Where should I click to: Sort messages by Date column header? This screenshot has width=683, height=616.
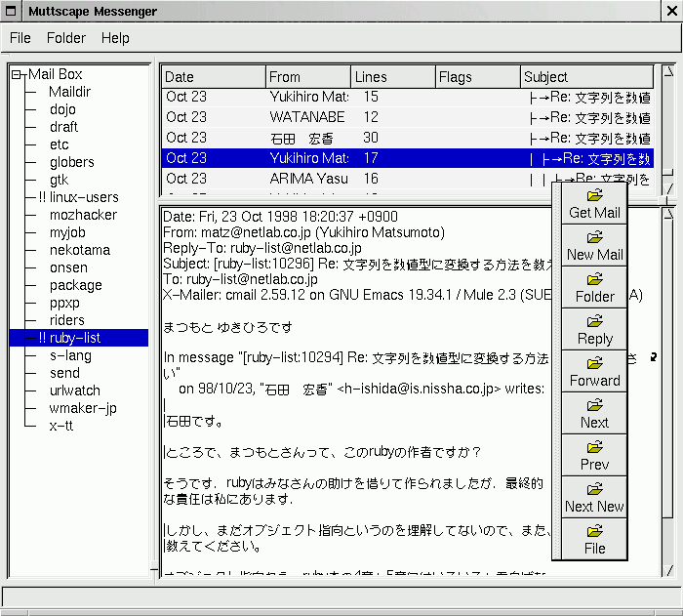coord(214,77)
